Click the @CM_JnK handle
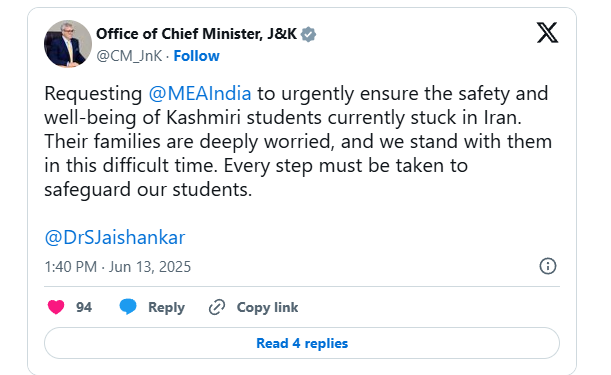Image resolution: width=611 pixels, height=375 pixels. tap(129, 56)
